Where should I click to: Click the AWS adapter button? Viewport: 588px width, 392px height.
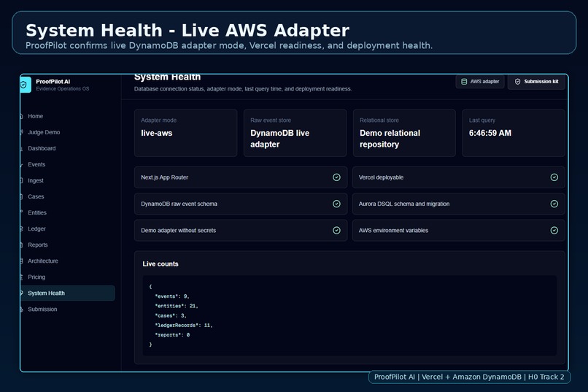point(479,82)
